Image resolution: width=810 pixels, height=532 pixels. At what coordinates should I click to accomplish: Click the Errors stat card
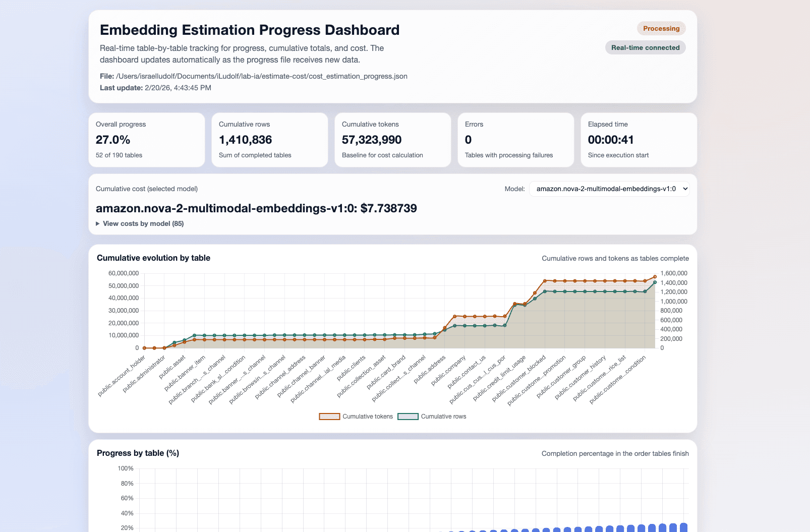tap(515, 140)
